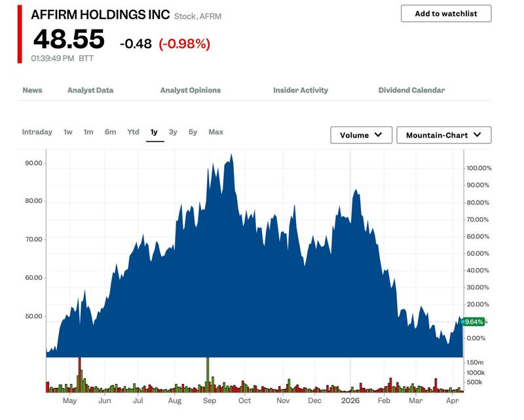Open the Mountain-Chart type dropdown
This screenshot has width=524, height=420.
click(444, 135)
